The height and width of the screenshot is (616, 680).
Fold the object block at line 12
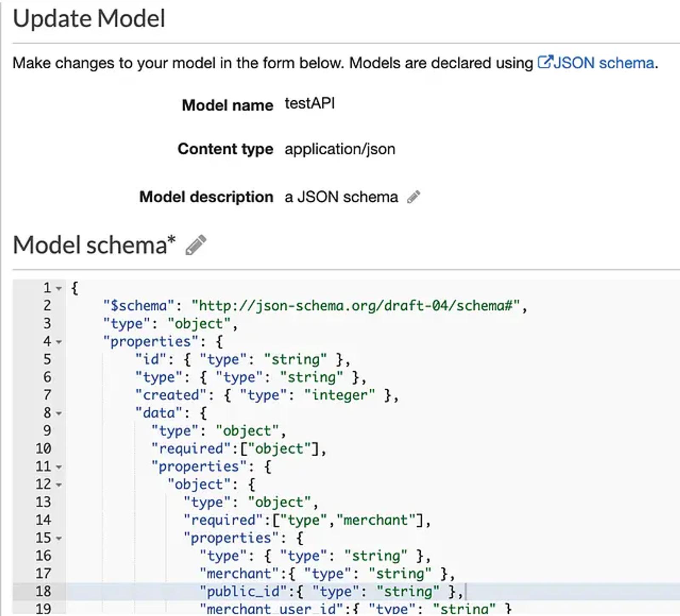click(x=59, y=485)
